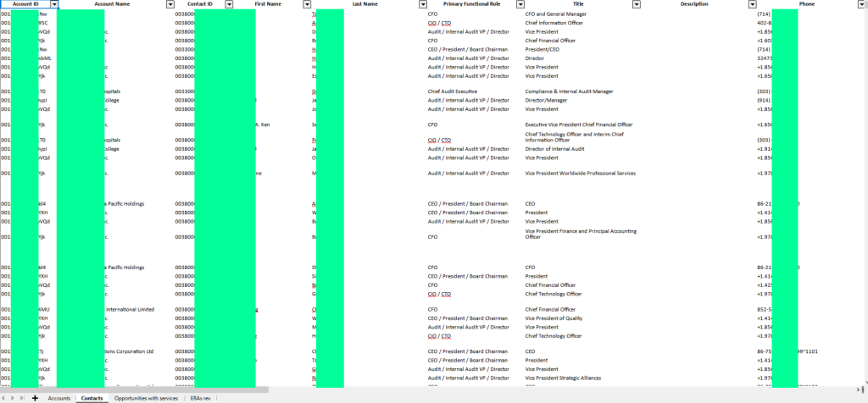Select the Phone header cell
This screenshot has height=403, width=868.
pyautogui.click(x=807, y=4)
